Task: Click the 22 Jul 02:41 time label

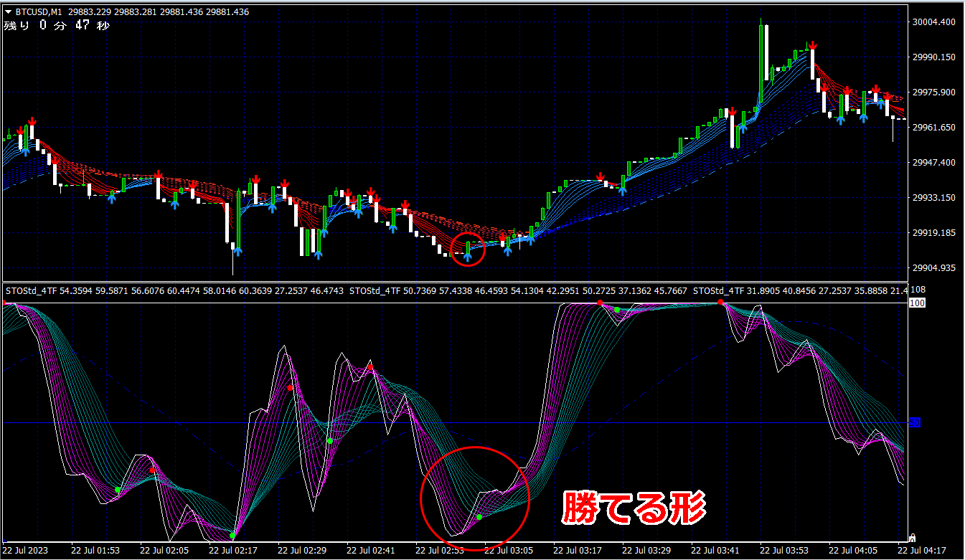Action: tap(372, 551)
